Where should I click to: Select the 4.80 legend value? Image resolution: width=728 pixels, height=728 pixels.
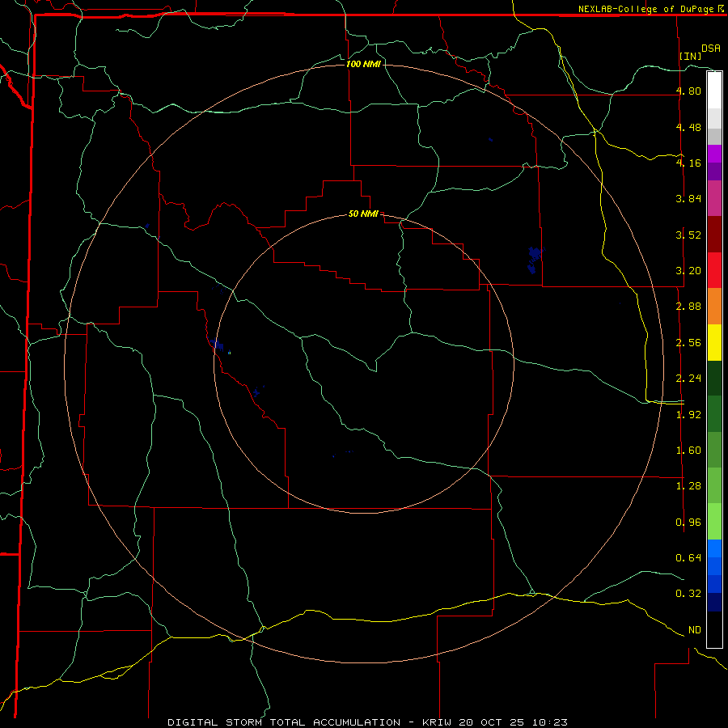[x=688, y=91]
